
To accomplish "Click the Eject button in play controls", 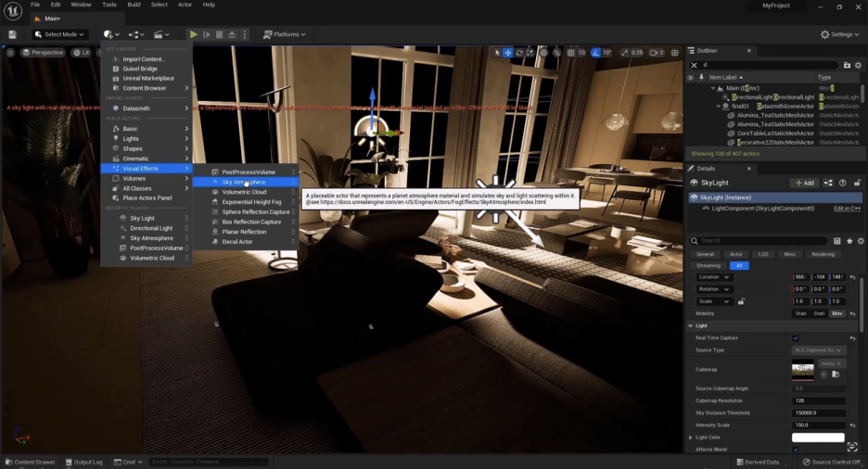I will (232, 34).
